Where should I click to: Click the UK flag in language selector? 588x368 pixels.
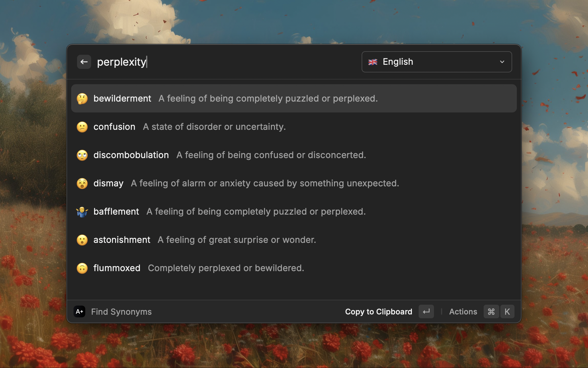point(373,62)
